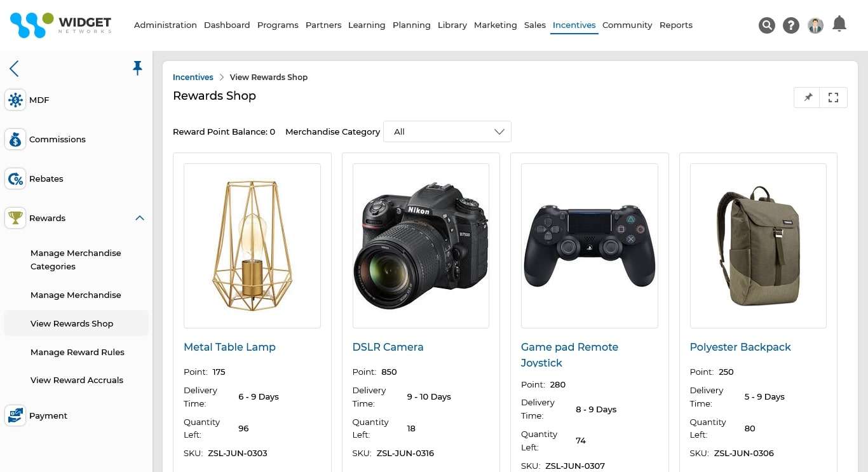Click the fullscreen expand icon on Rewards Shop

[x=833, y=97]
